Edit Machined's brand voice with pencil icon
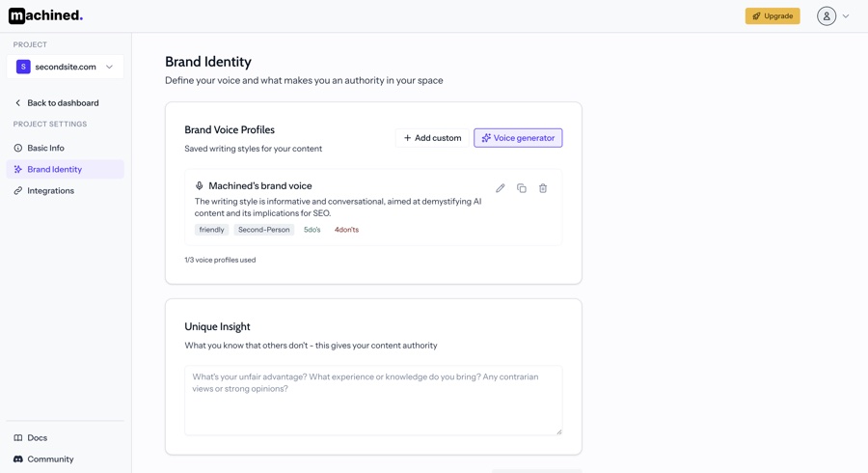868x473 pixels. tap(500, 188)
